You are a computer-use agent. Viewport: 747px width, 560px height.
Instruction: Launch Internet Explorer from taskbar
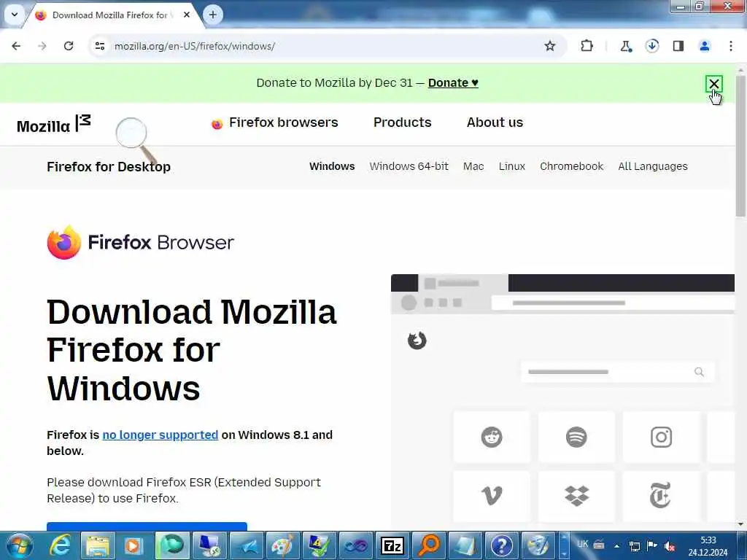pyautogui.click(x=61, y=545)
